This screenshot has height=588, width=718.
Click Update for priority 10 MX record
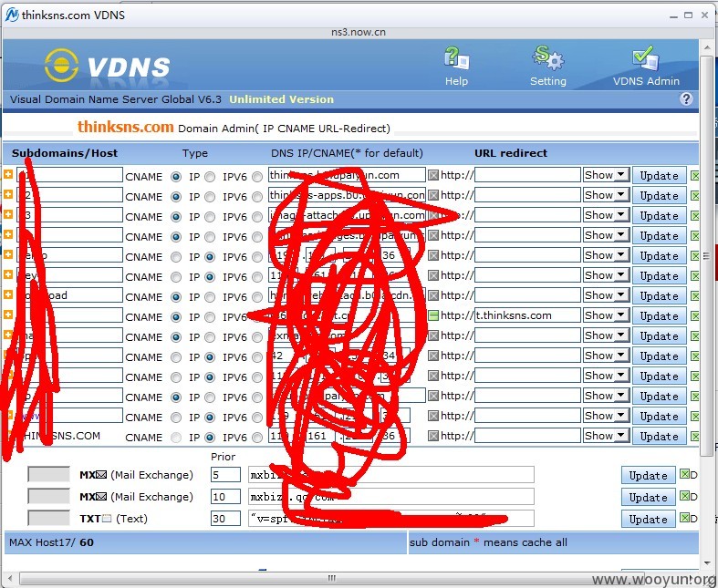coord(648,498)
